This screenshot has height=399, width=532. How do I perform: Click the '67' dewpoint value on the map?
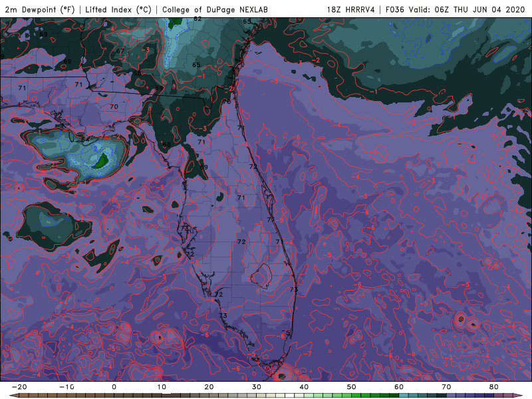click(120, 51)
